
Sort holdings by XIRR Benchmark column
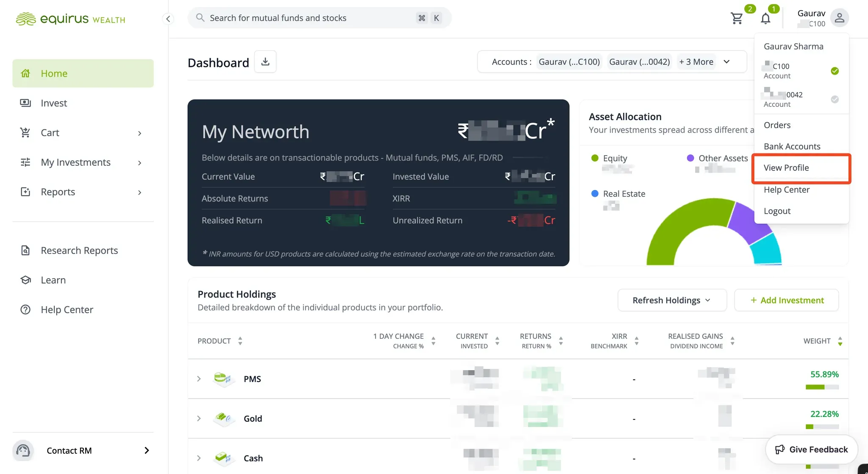point(637,341)
